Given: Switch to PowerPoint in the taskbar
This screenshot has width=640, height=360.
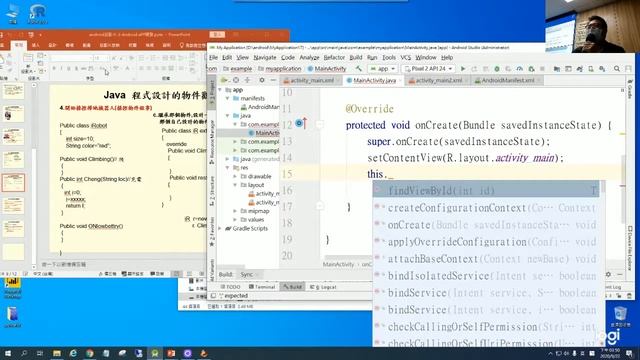Looking at the screenshot, I should (x=171, y=353).
